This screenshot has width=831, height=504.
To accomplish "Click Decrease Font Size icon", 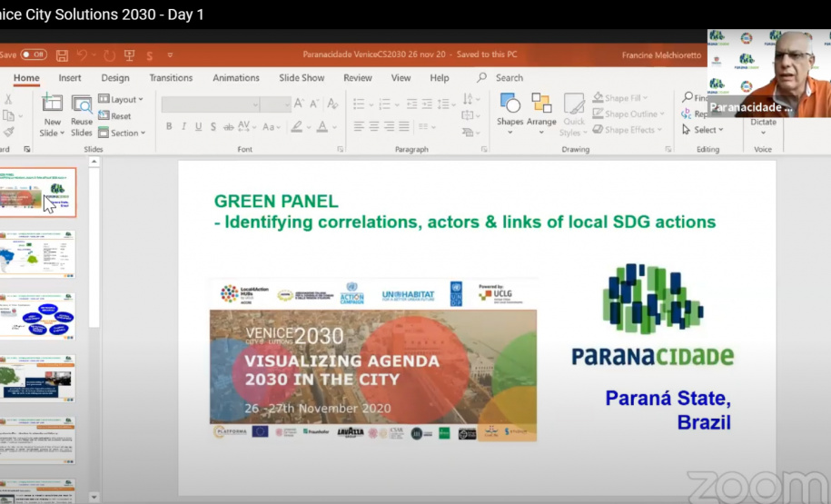I will (x=315, y=104).
